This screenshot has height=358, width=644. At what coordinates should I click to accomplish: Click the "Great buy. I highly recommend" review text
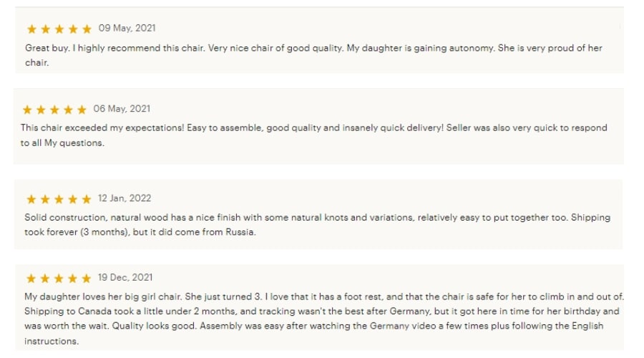pyautogui.click(x=313, y=55)
